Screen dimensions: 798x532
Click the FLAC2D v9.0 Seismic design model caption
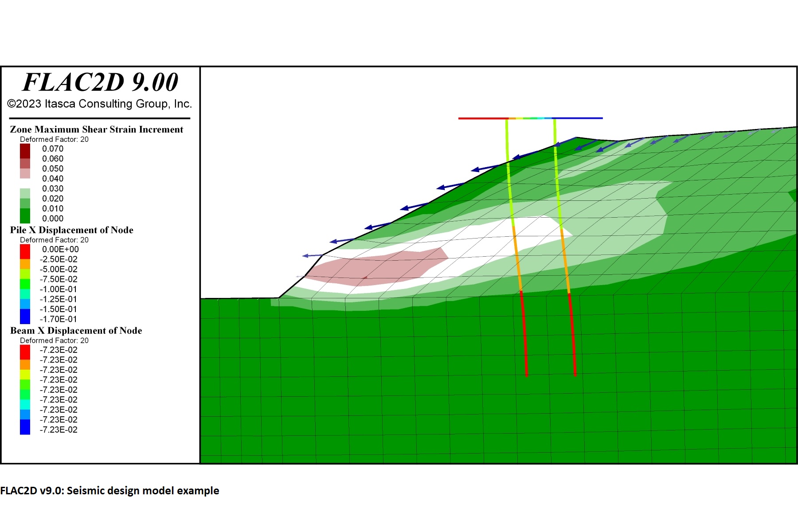point(110,491)
